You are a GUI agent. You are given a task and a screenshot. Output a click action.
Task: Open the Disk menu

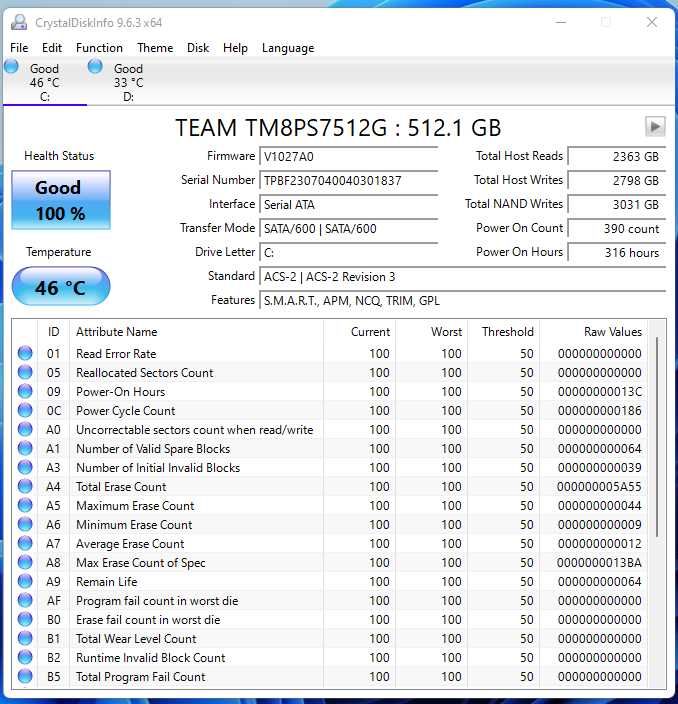click(198, 48)
